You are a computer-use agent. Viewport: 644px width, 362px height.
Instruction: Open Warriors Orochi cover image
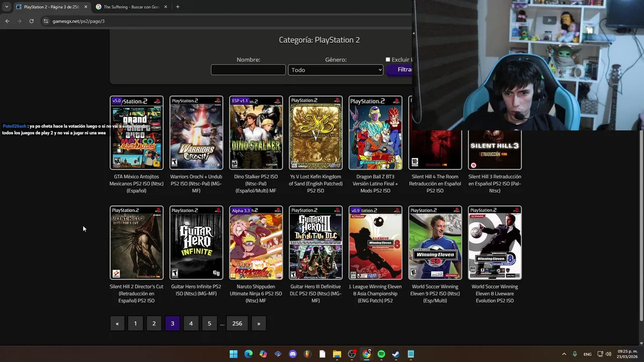[x=196, y=133]
